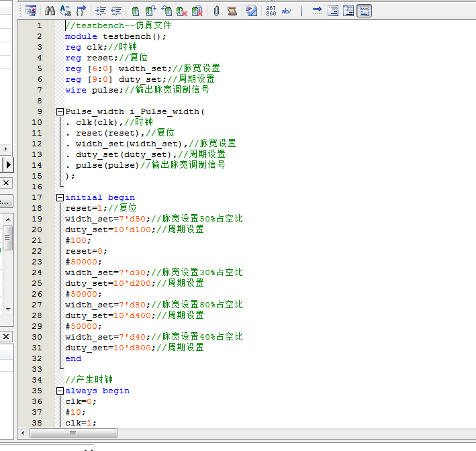Viewport: 476px width, 451px height.
Task: Open the Replace text tool (A-B icon)
Action: tap(66, 11)
